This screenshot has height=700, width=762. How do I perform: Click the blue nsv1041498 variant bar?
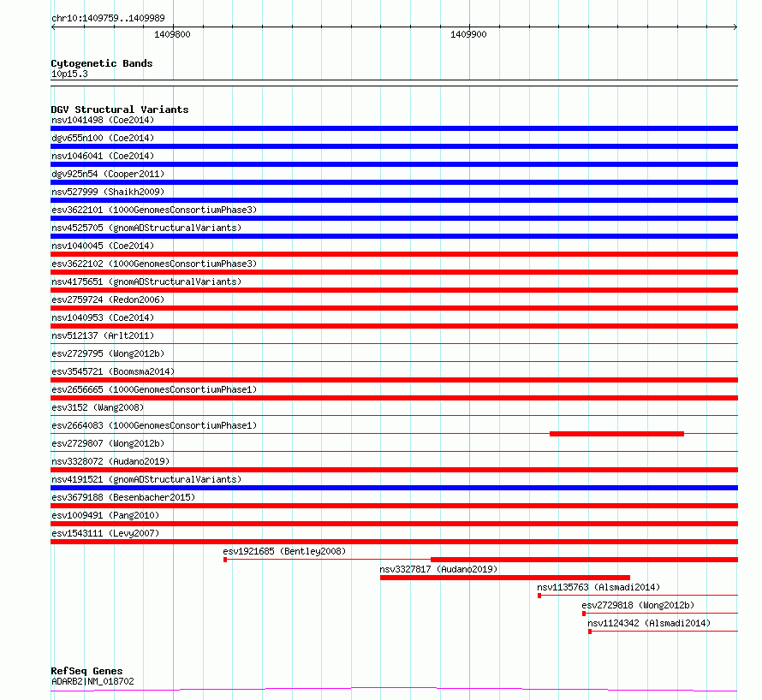[x=394, y=128]
